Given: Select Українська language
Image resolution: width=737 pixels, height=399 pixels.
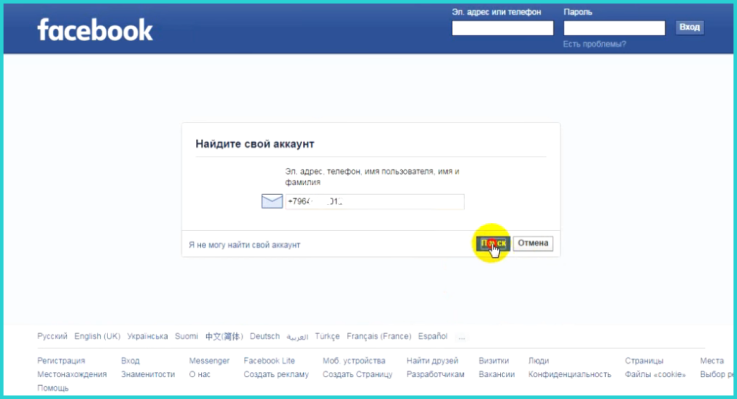Looking at the screenshot, I should (148, 336).
